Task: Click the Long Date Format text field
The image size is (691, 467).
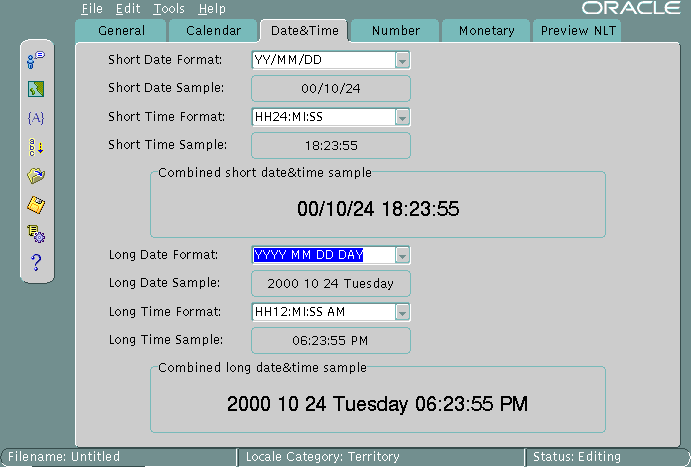Action: point(322,255)
